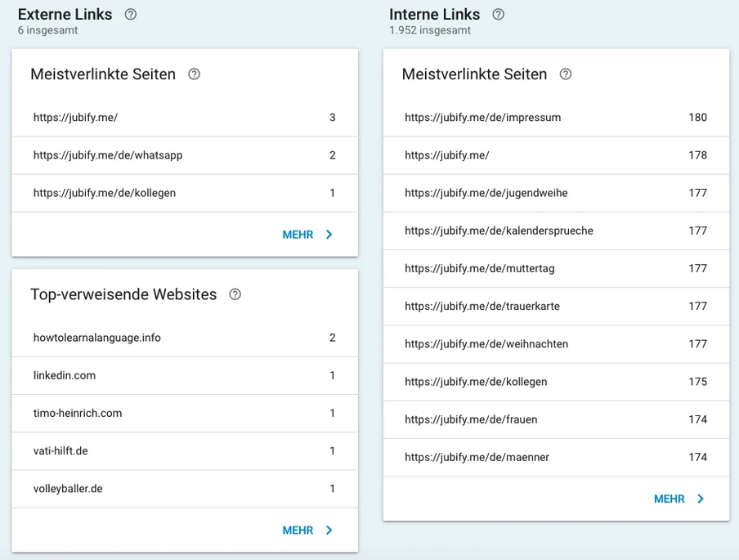Click the chevron beside MEHR in Top-verweisende Websites
739x560 pixels.
329,530
